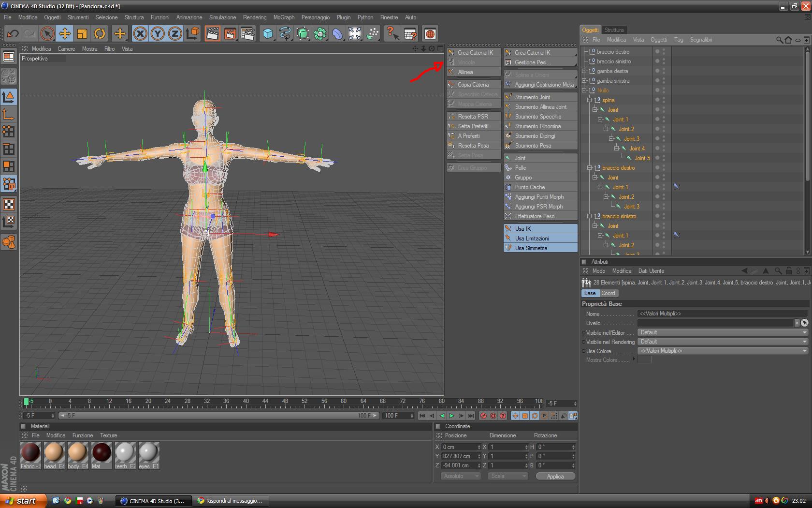The height and width of the screenshot is (508, 812).
Task: Collapse the spina hierarchy node
Action: click(590, 100)
